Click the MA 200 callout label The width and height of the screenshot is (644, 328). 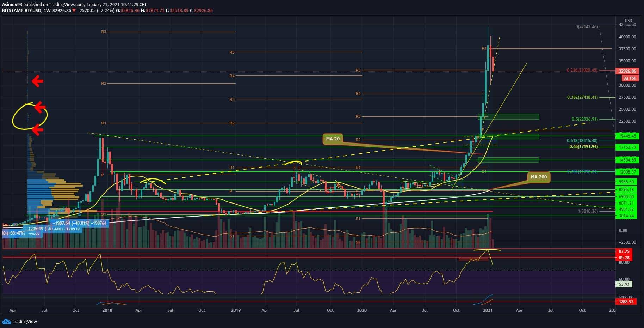click(539, 177)
